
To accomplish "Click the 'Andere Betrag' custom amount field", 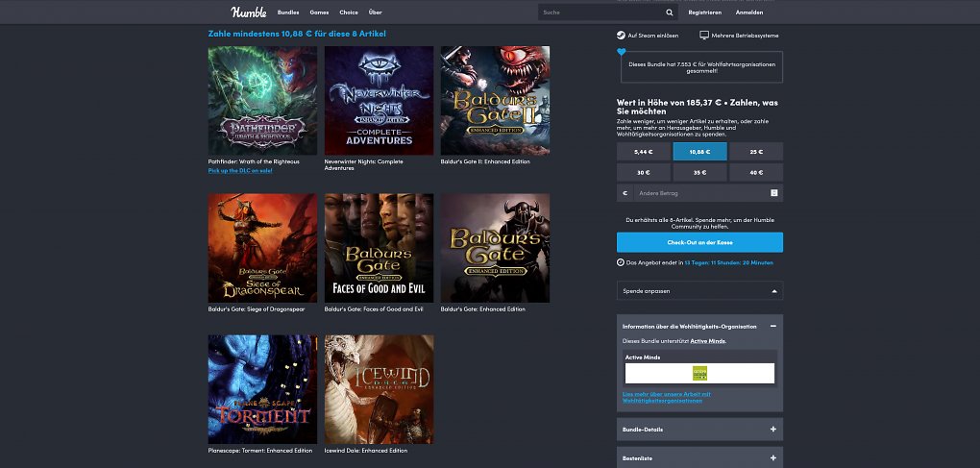I will [700, 193].
